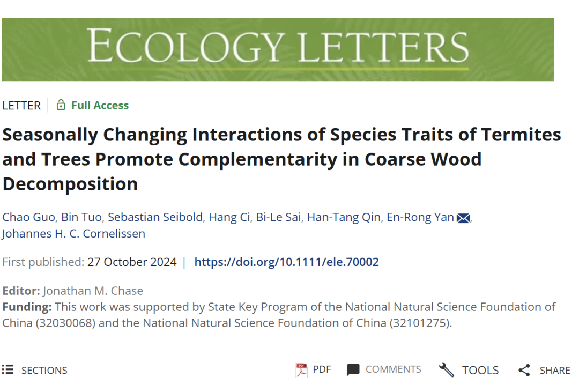Click the PDF document icon
This screenshot has width=579, height=392.
click(302, 370)
